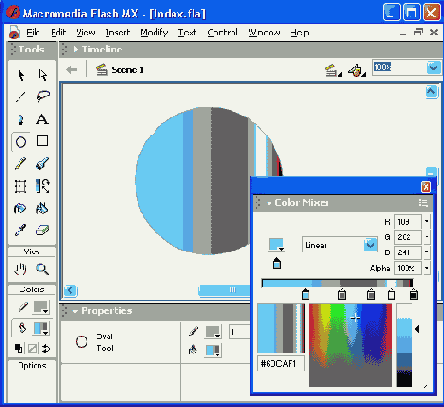
Task: Click the stroke height field in Properties
Action: point(239,332)
